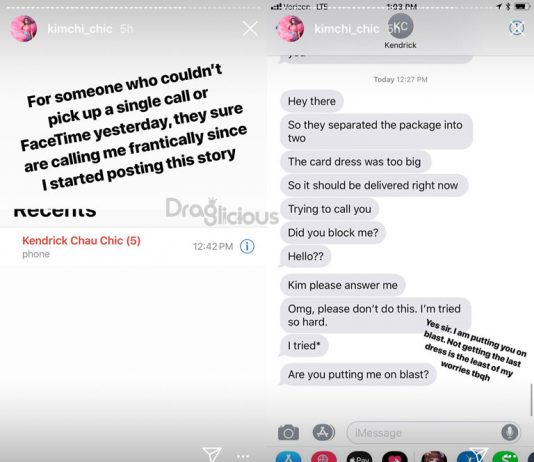The width and height of the screenshot is (534, 462).
Task: Open the Apple Pay app in iMessage drawer
Action: pyautogui.click(x=359, y=457)
